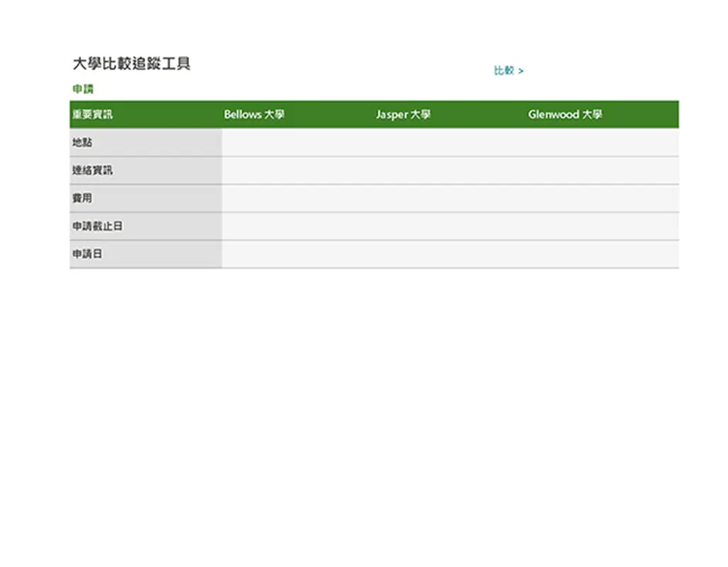This screenshot has height=567, width=728.
Task: Select the 地點 cell for Bellows 大學
Action: pos(297,142)
